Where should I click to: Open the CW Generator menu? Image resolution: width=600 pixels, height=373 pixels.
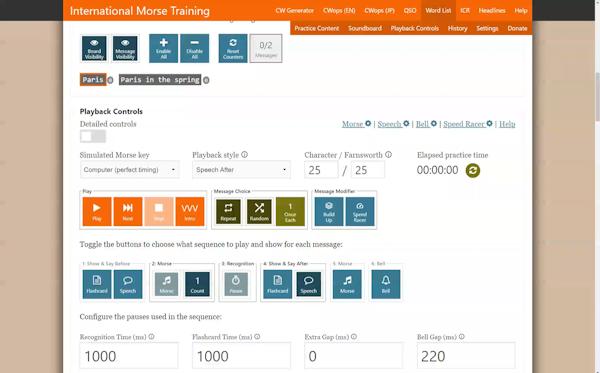click(x=294, y=10)
